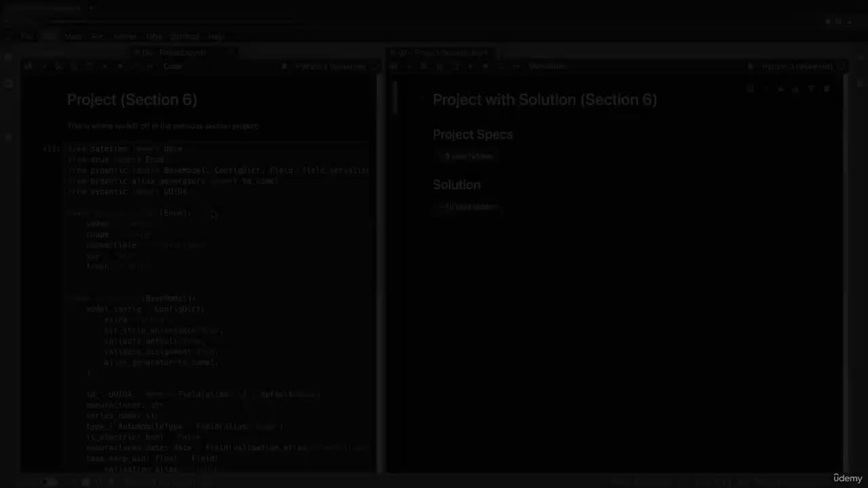This screenshot has width=868, height=488.
Task: Select the left notebook's Python 3 kernel
Action: pos(330,66)
